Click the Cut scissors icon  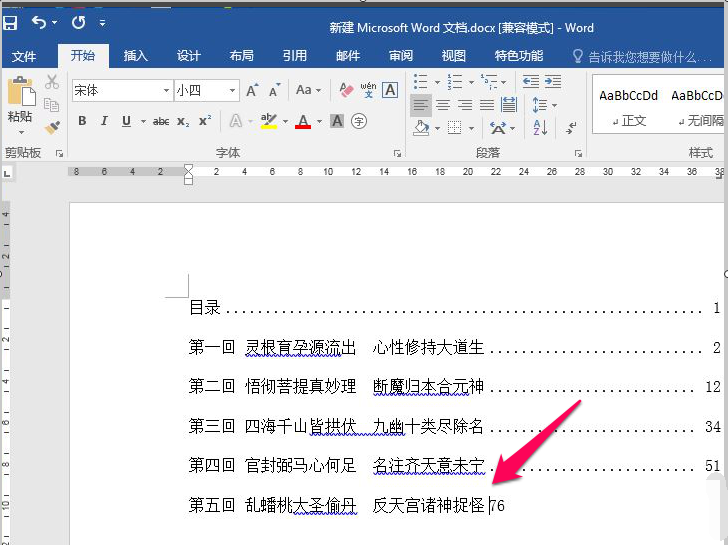point(52,82)
